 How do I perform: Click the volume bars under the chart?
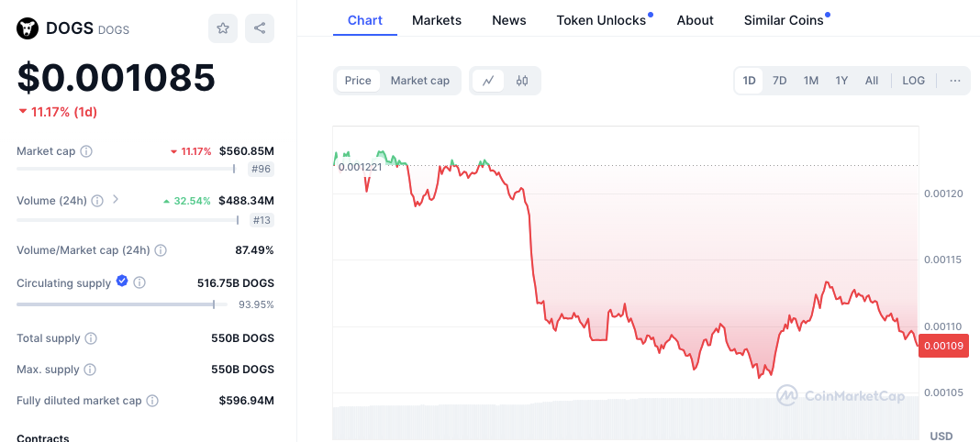[626, 419]
